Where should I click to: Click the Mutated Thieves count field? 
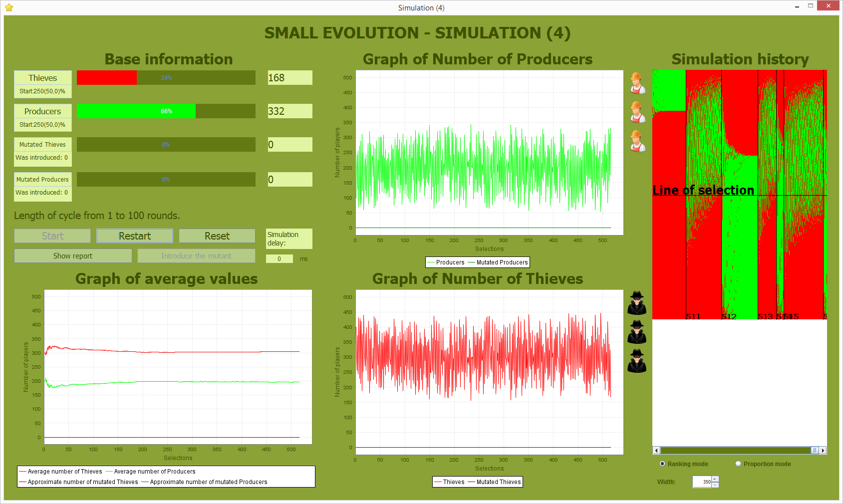290,144
